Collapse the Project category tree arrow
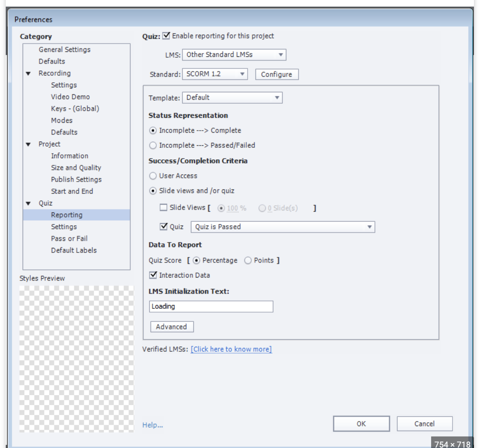 (28, 145)
